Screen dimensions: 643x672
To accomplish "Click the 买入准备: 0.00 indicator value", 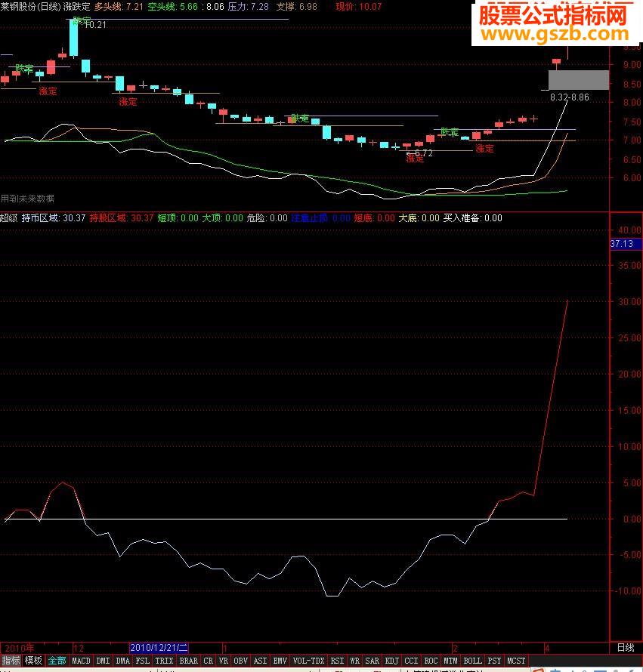I will (x=473, y=218).
